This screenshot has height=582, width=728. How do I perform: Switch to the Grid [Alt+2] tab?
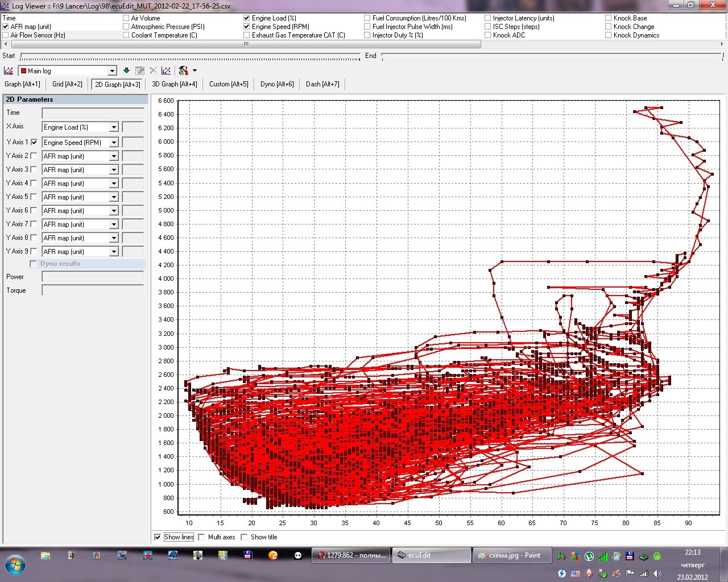(67, 84)
